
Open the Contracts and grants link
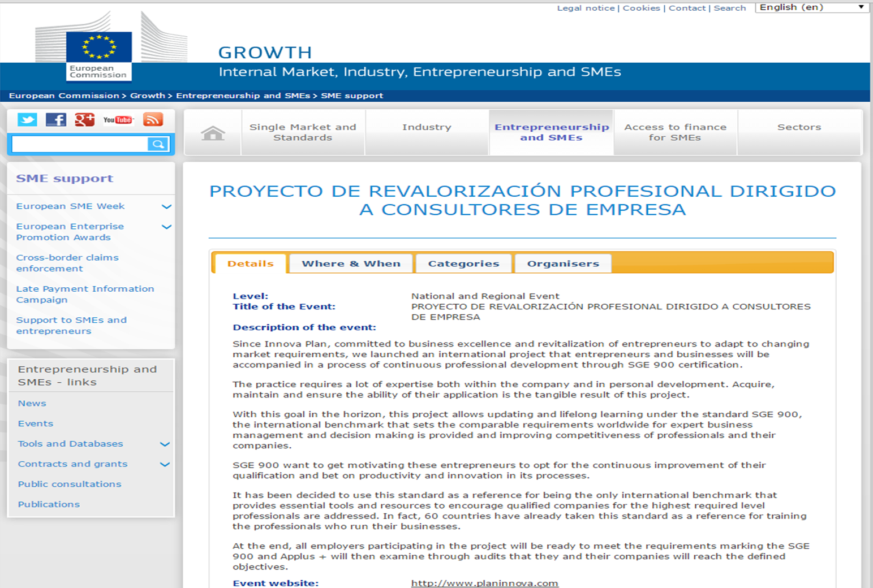point(72,464)
